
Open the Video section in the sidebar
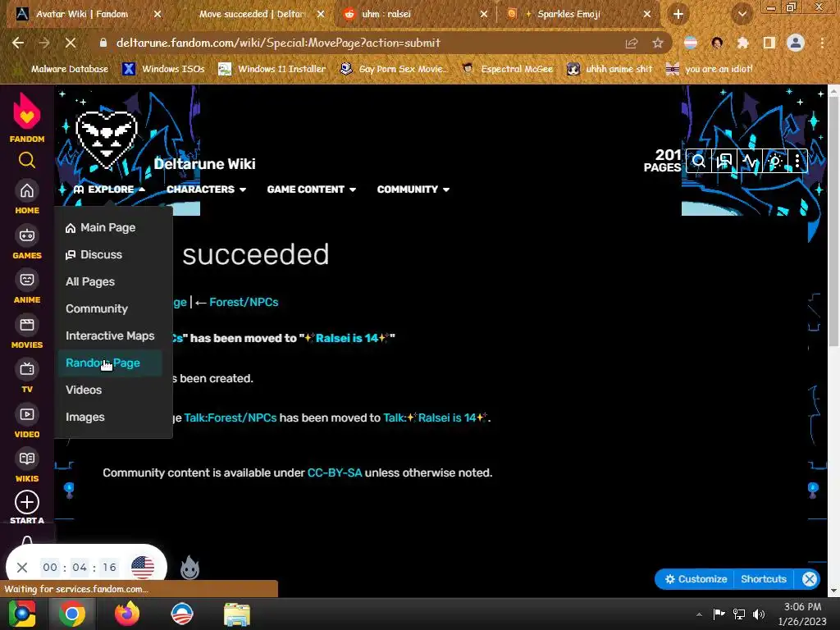pos(27,422)
